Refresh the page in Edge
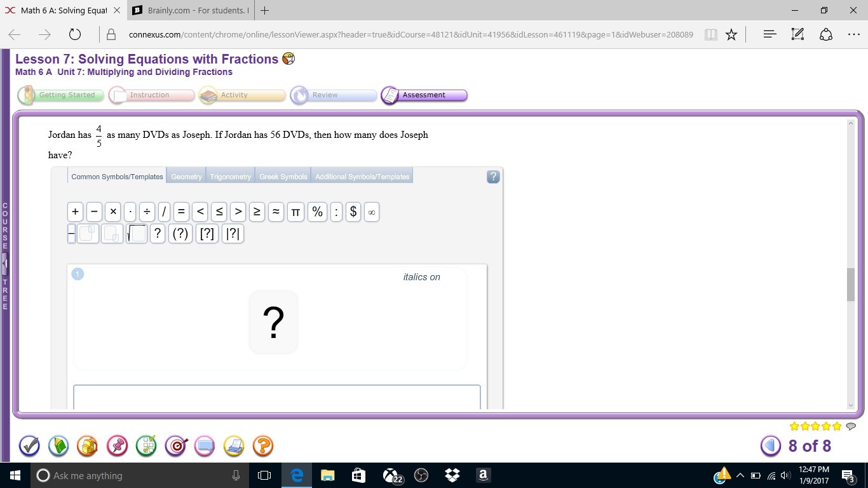This screenshot has width=868, height=488. click(x=74, y=34)
